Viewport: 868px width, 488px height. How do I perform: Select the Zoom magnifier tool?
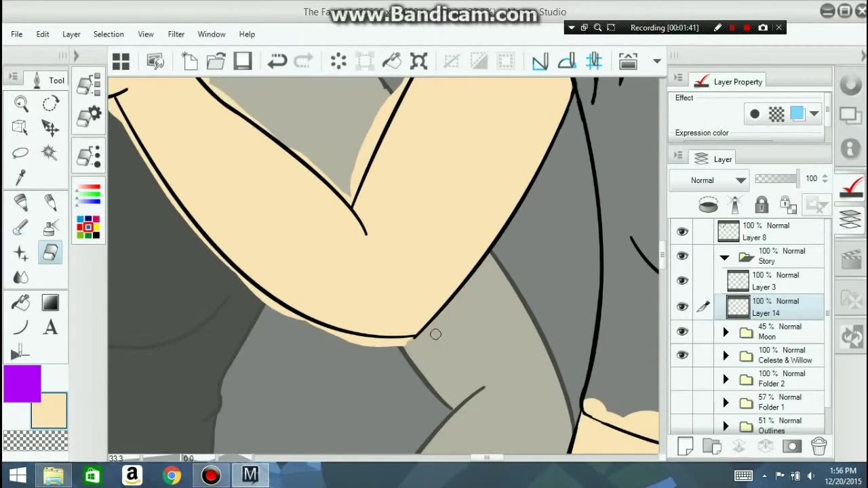point(21,104)
